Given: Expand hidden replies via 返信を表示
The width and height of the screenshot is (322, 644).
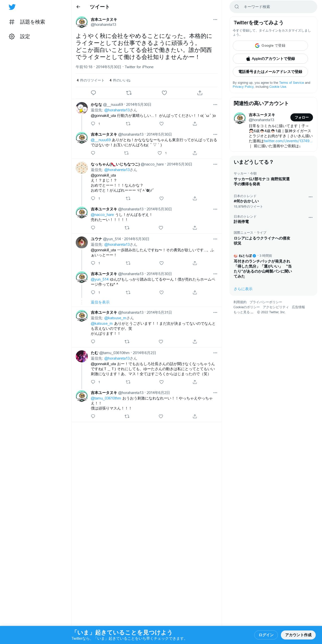Looking at the screenshot, I should (x=100, y=302).
